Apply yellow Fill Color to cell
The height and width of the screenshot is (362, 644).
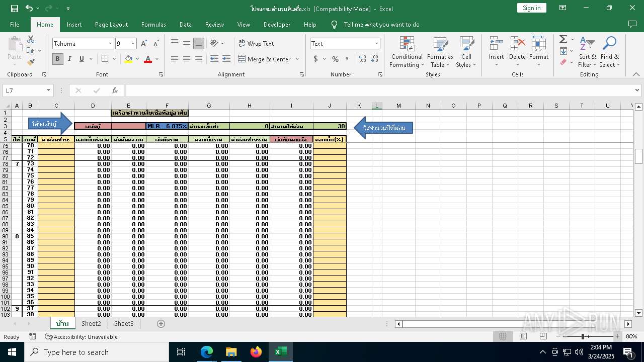pyautogui.click(x=128, y=59)
